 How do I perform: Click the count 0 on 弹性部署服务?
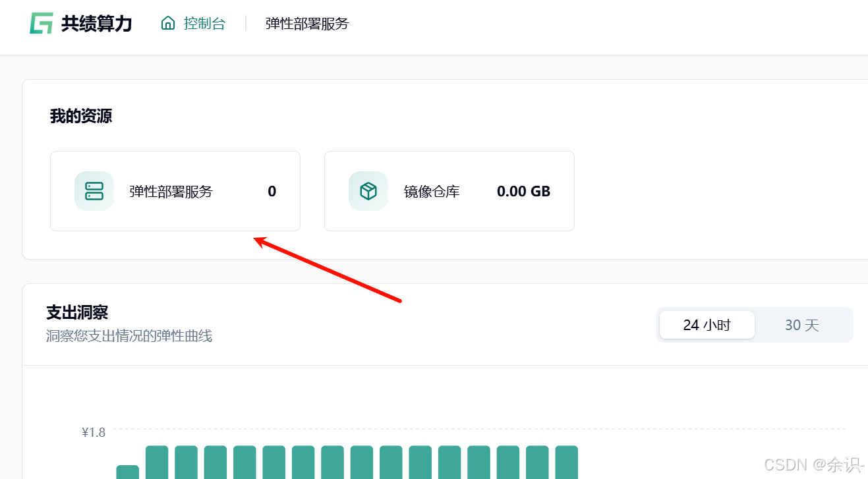click(272, 190)
